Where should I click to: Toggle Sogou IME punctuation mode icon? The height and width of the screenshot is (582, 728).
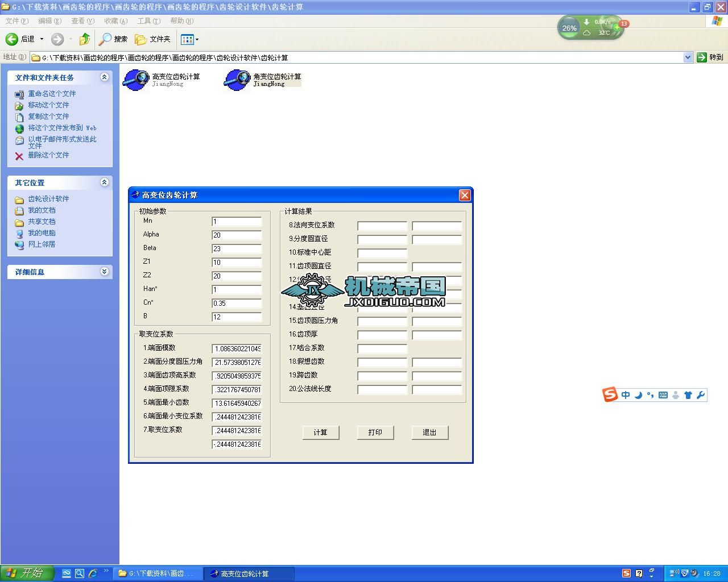pos(651,395)
